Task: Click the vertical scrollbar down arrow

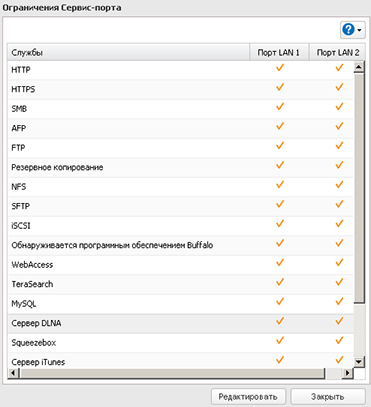Action: coord(359,362)
